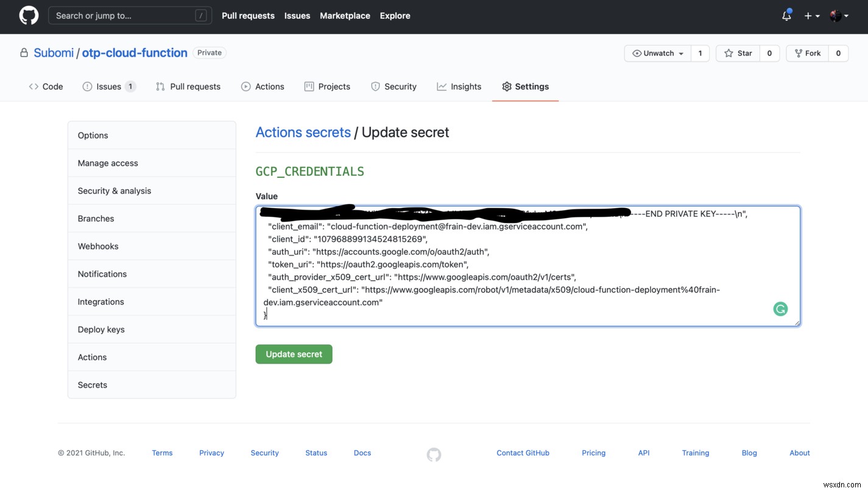Viewport: 868px width, 491px height.
Task: Click the Subomi owner link
Action: 54,53
